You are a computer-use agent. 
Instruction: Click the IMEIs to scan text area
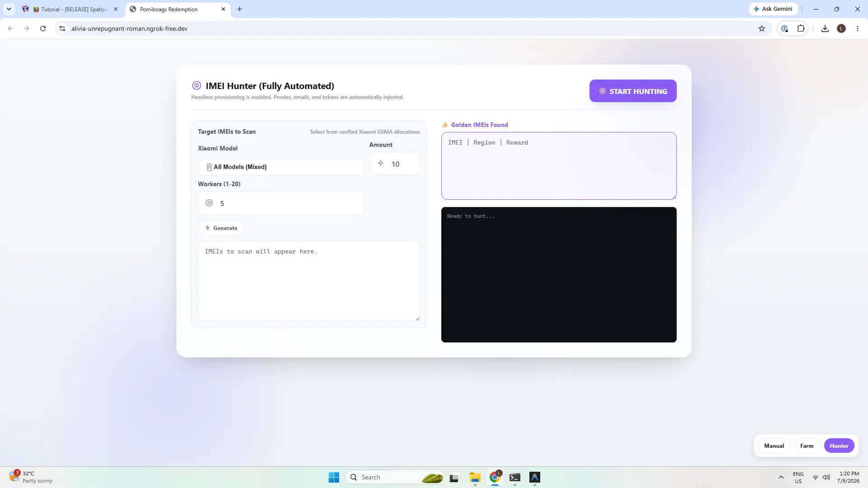coord(309,281)
